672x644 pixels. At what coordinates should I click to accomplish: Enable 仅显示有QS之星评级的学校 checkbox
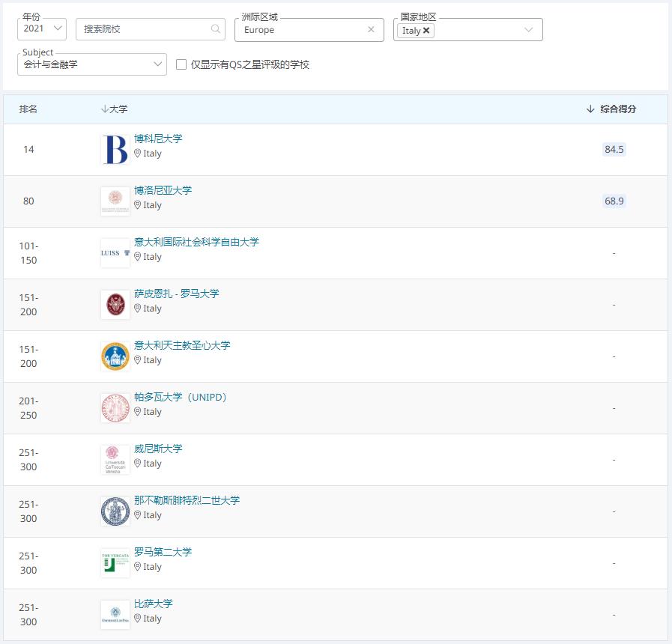[x=181, y=64]
